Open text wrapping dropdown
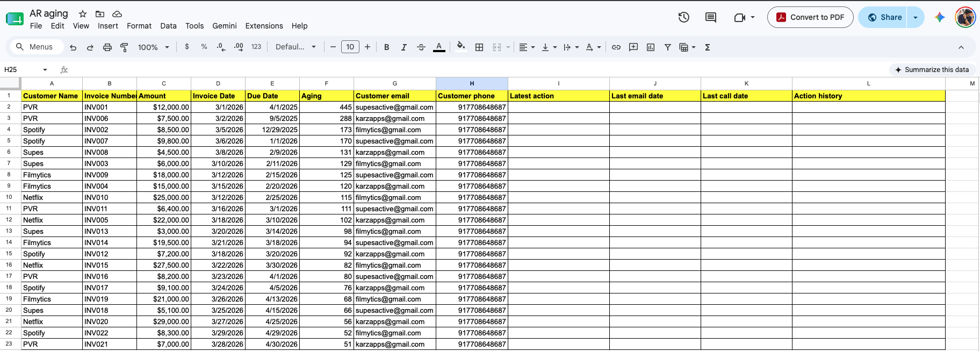The image size is (980, 351). click(571, 47)
